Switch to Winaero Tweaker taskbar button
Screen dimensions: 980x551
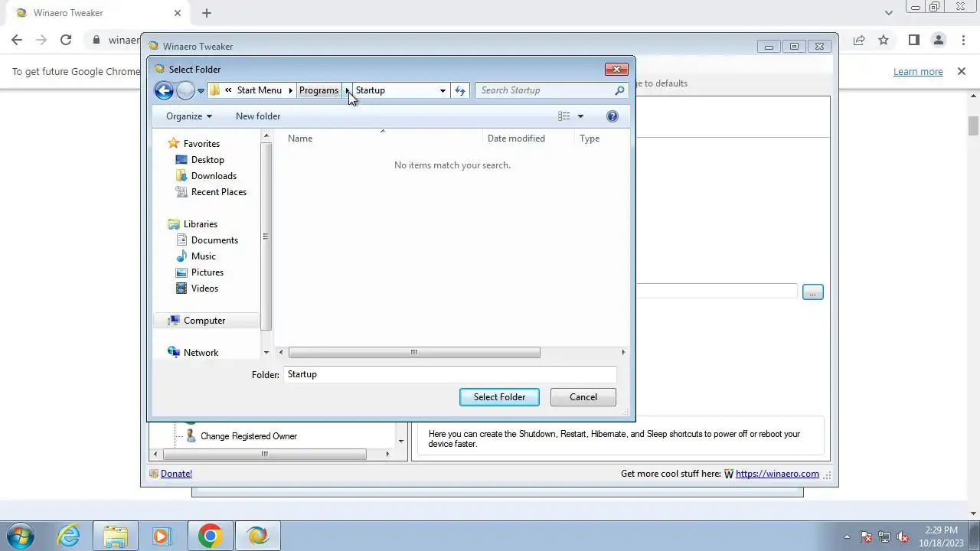point(257,536)
